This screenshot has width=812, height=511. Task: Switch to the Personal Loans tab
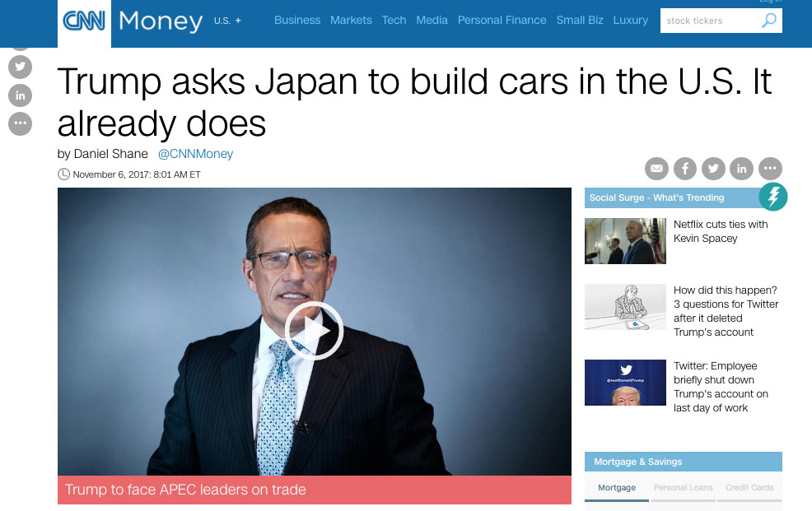[x=683, y=488]
